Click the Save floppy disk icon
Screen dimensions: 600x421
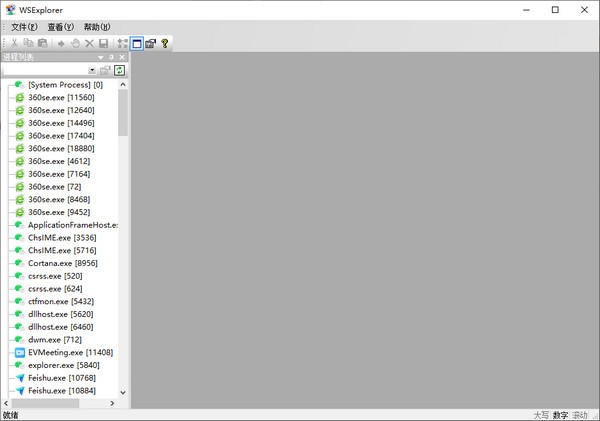click(x=103, y=44)
